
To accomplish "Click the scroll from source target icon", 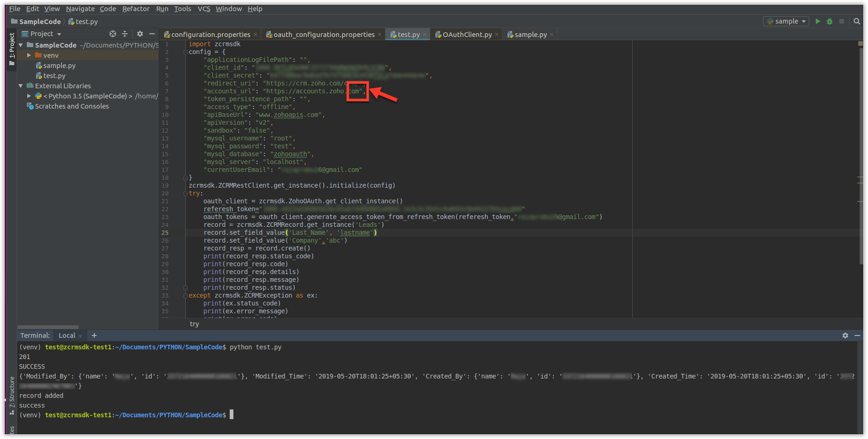I will (x=112, y=34).
